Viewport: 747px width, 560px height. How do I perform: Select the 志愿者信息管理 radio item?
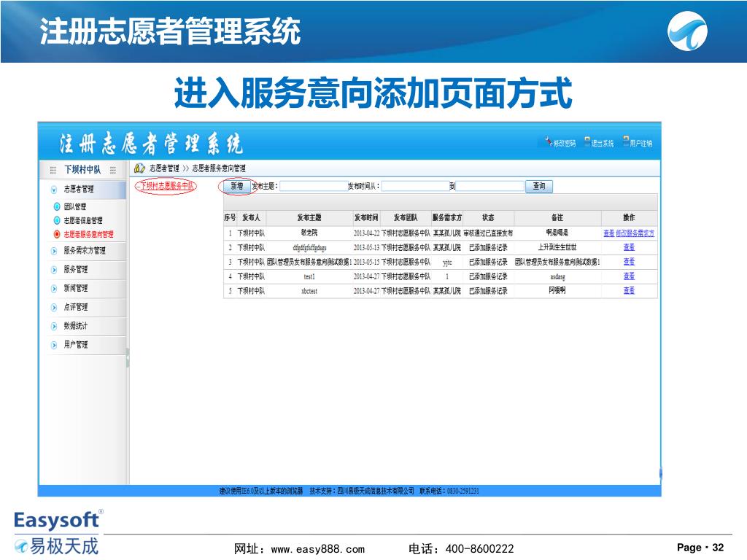pos(57,220)
